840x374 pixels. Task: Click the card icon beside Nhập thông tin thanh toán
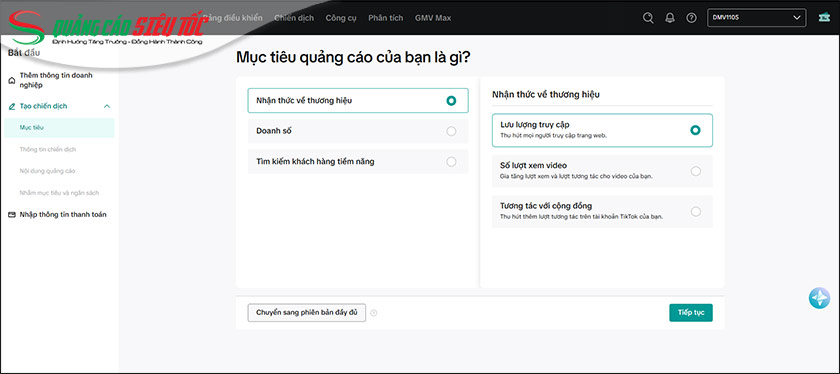tap(12, 215)
